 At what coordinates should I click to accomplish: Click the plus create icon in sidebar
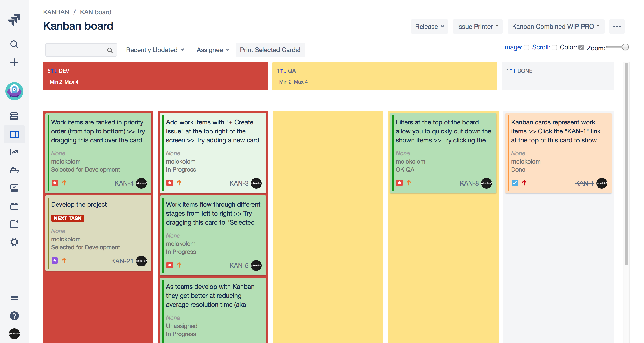pyautogui.click(x=14, y=62)
